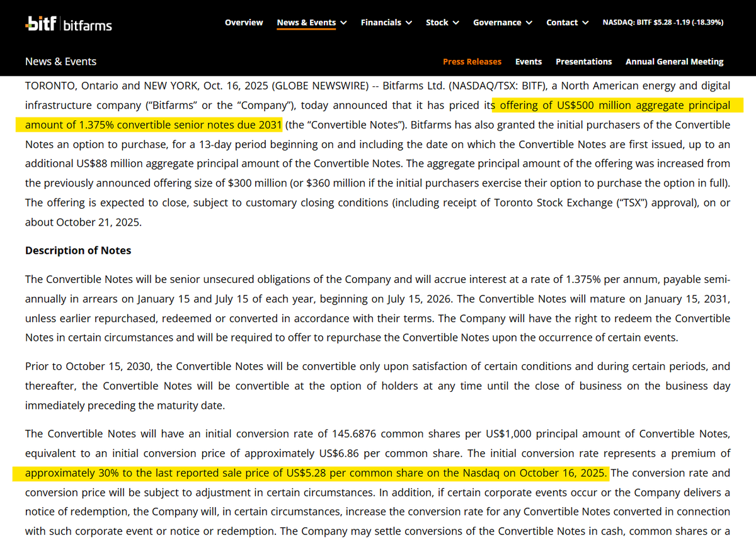This screenshot has height=540, width=756.
Task: Click the NASDAQ: BITF stock quote
Action: pos(663,22)
